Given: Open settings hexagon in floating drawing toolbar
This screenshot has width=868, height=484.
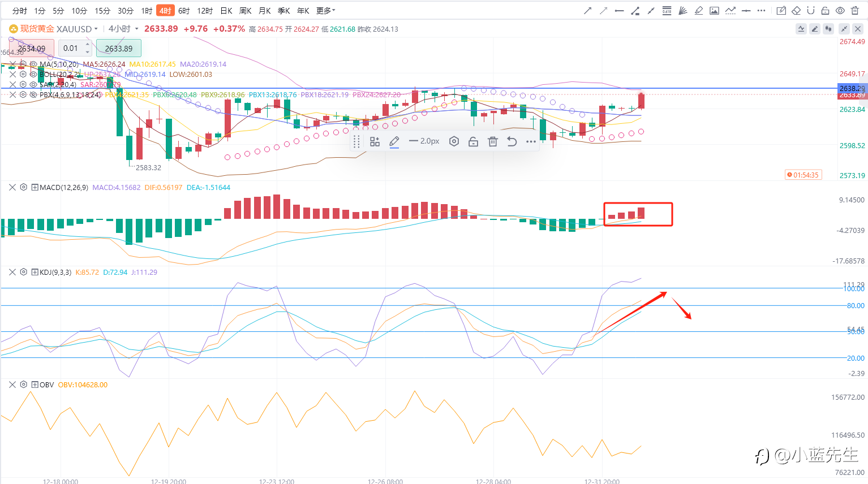Looking at the screenshot, I should pyautogui.click(x=454, y=141).
